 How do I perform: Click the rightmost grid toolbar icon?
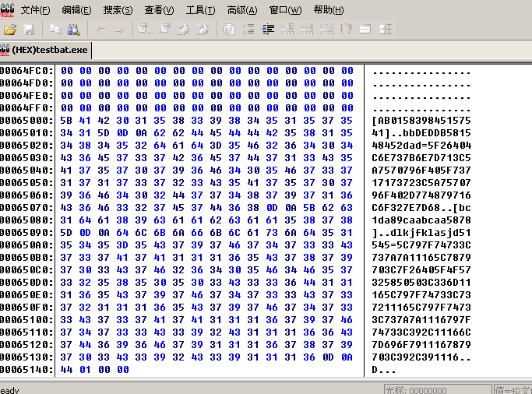point(386,30)
